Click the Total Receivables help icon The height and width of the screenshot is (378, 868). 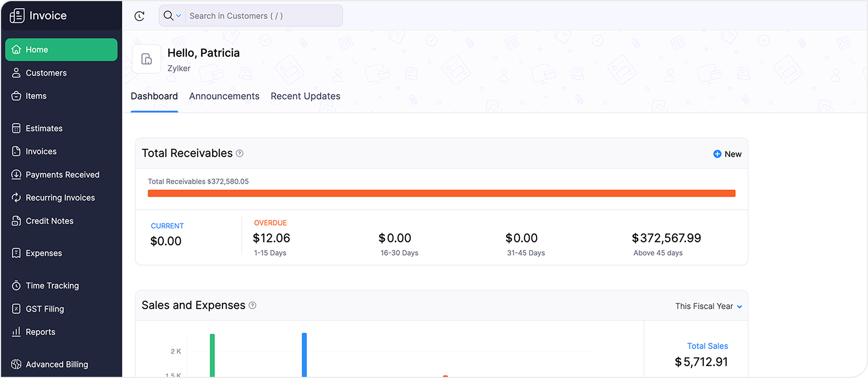[240, 153]
